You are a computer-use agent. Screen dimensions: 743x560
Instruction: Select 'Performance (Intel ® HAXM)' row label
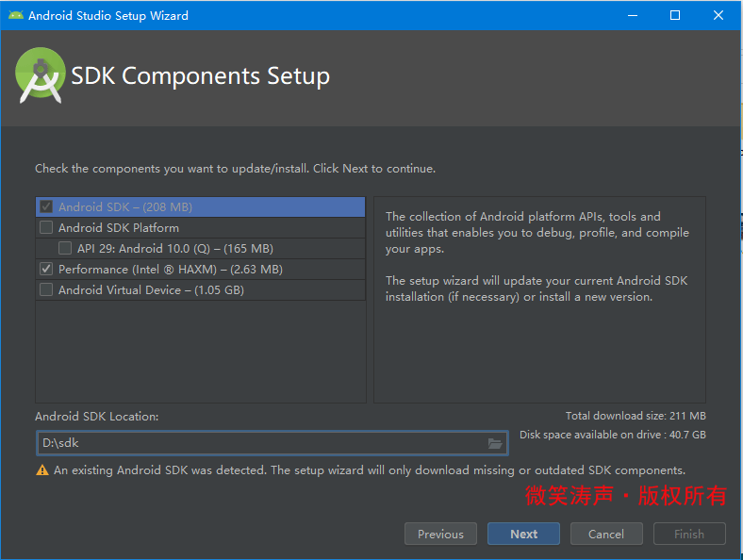click(x=171, y=269)
